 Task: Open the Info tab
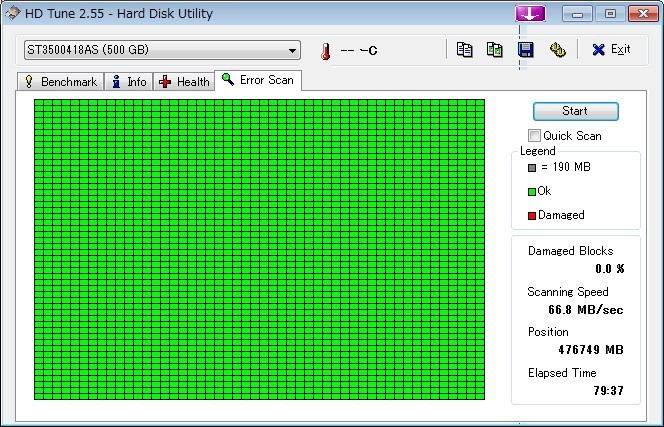tap(129, 82)
